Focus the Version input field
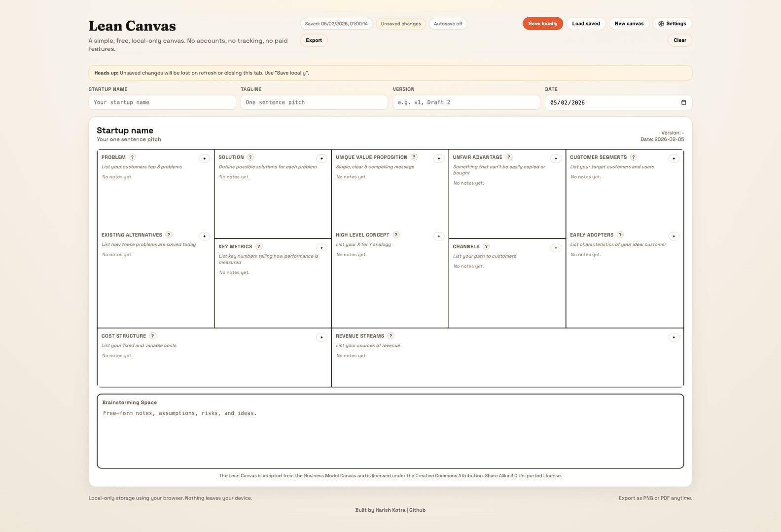Screen dimensions: 781x532 [466, 102]
